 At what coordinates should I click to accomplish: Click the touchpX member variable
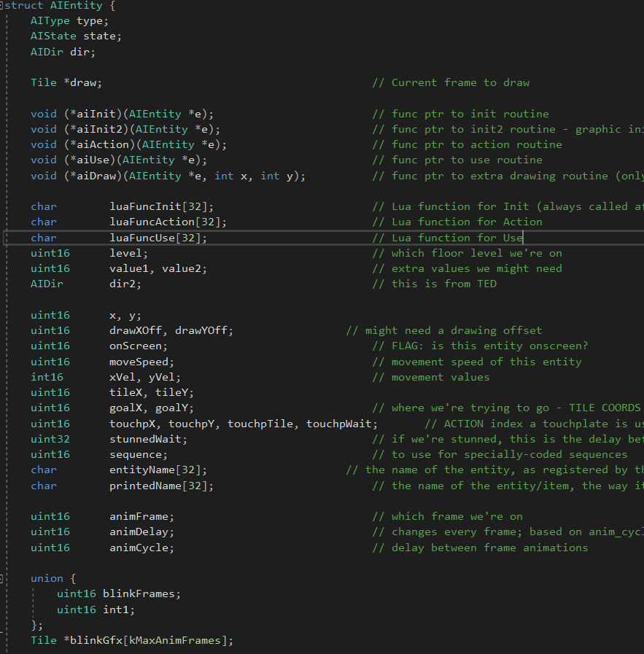point(132,424)
